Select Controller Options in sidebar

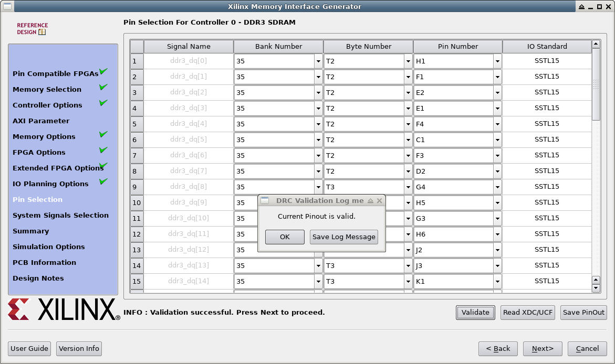47,105
